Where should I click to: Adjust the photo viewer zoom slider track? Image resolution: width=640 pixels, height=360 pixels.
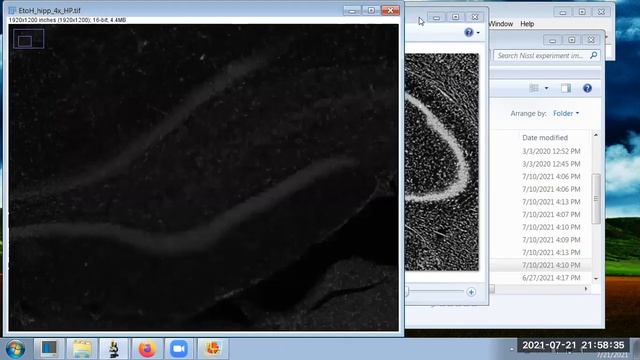[x=436, y=291]
